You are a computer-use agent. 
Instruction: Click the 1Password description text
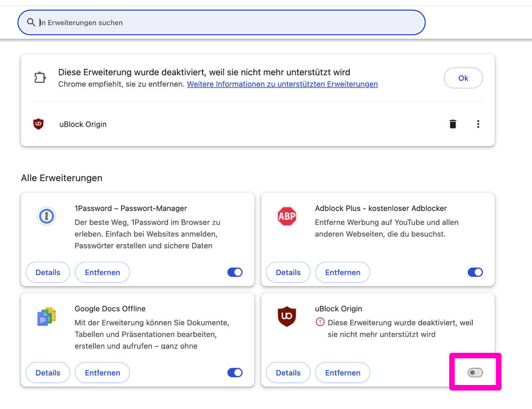pyautogui.click(x=147, y=234)
